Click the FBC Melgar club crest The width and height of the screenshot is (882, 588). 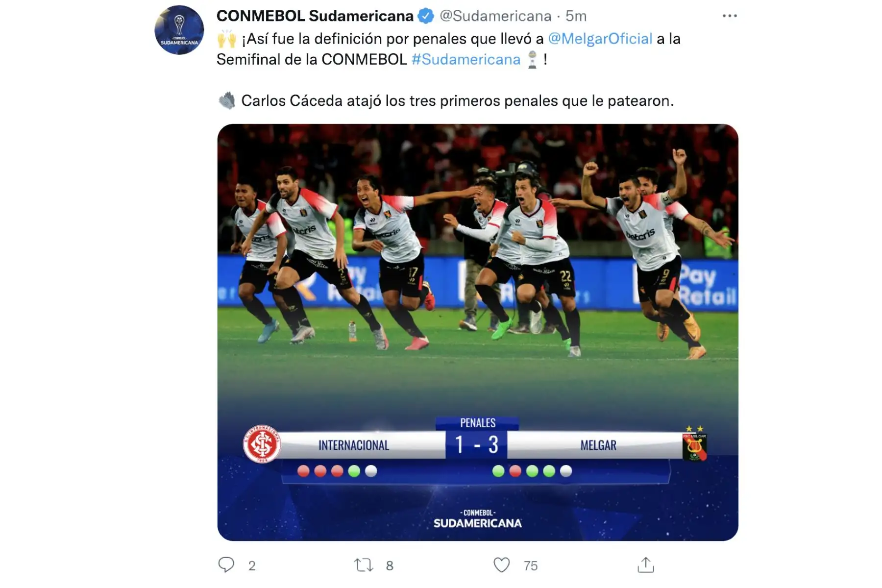(694, 444)
